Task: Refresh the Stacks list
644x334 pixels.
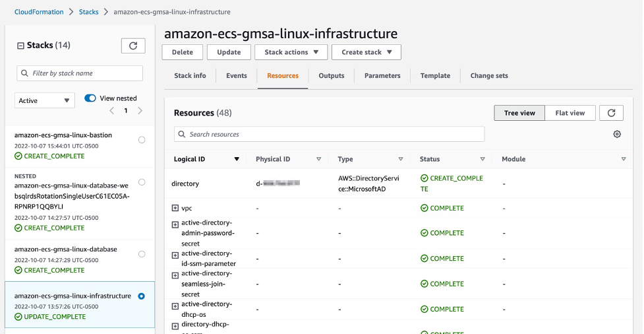Action: click(x=133, y=46)
